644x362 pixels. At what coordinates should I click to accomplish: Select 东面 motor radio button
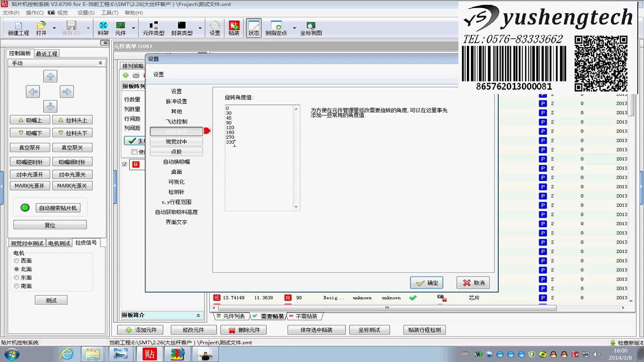(x=17, y=278)
